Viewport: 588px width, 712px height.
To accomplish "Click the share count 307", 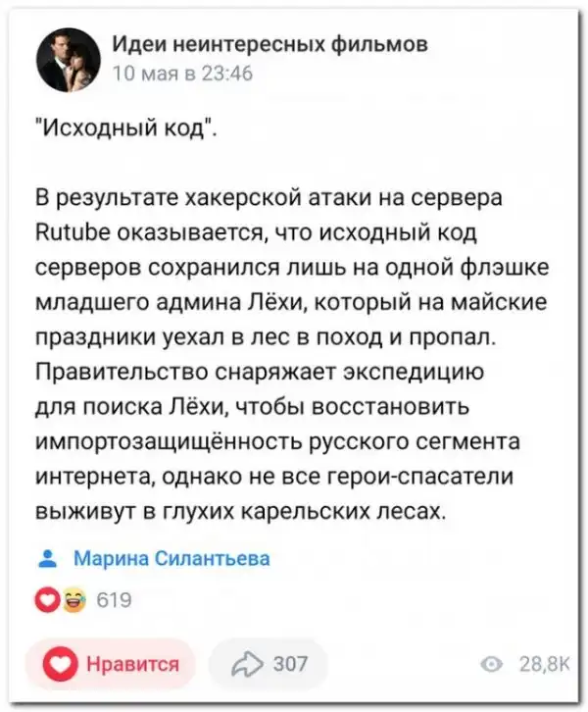I will 289,664.
